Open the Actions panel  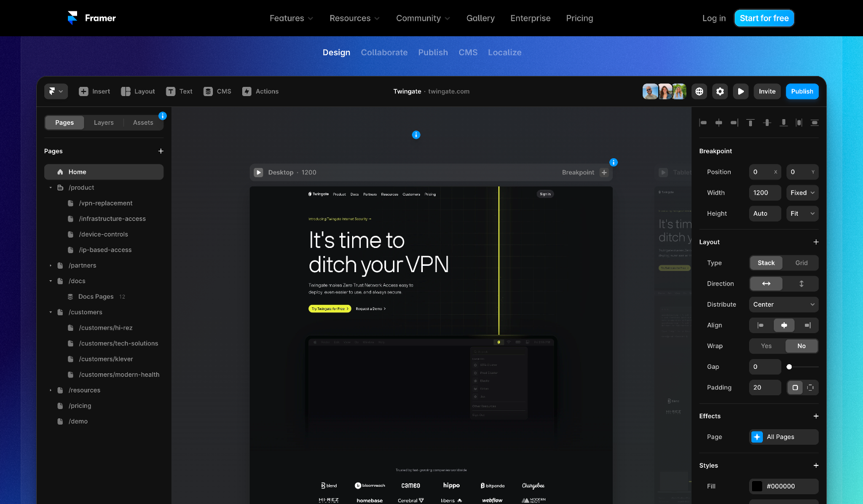260,91
